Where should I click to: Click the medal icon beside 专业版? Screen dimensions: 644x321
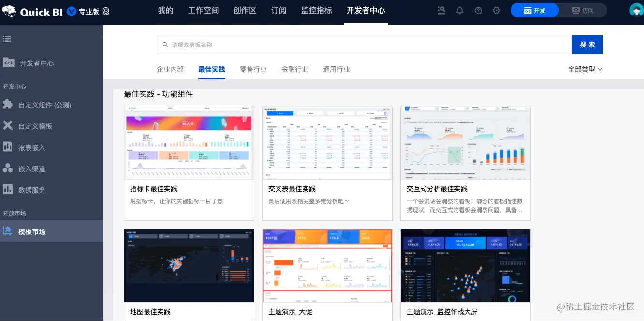[x=106, y=12]
